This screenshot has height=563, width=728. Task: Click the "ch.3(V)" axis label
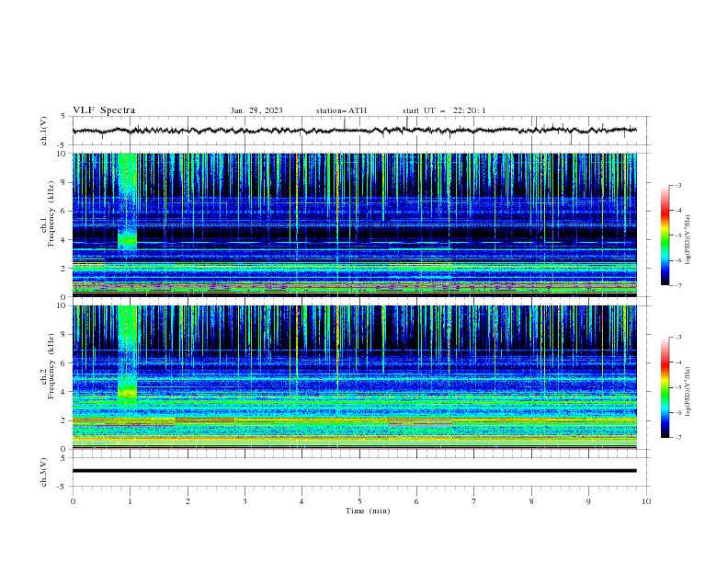[44, 472]
